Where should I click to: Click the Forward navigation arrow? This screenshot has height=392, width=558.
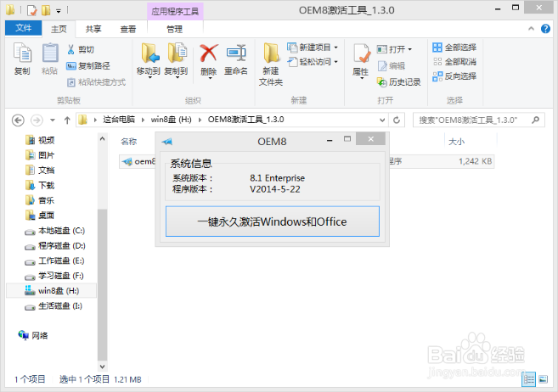point(37,120)
